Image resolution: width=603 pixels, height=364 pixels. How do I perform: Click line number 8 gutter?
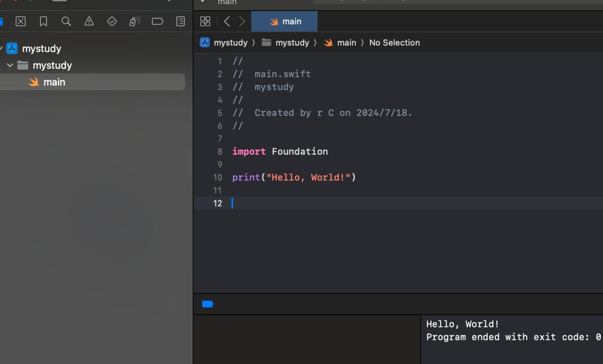(220, 152)
